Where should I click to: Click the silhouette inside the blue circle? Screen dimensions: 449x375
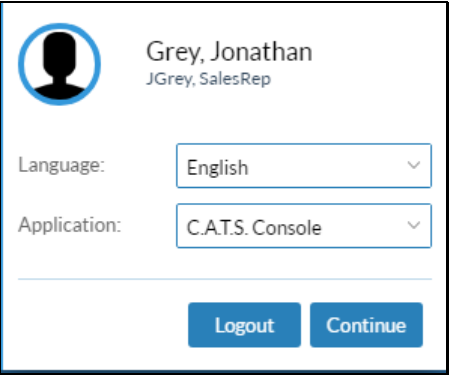click(59, 66)
